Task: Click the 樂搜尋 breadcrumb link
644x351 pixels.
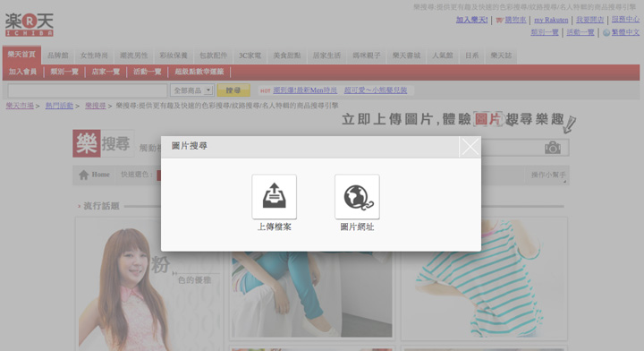Action: pos(96,106)
